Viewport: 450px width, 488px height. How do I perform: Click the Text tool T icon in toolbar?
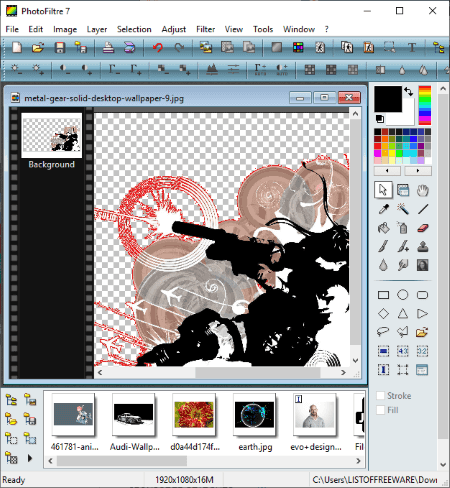click(412, 47)
